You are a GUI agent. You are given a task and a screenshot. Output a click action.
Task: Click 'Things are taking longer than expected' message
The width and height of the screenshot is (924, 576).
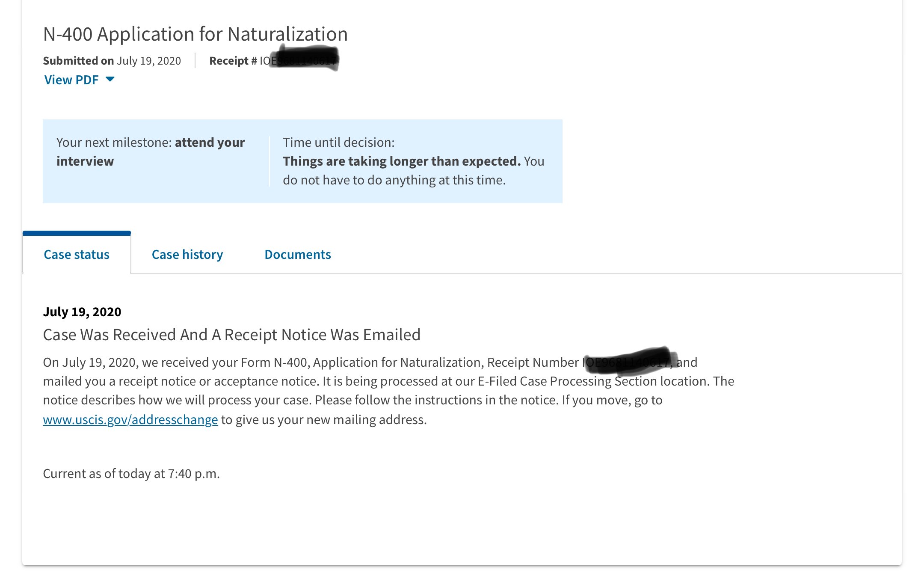click(x=402, y=161)
